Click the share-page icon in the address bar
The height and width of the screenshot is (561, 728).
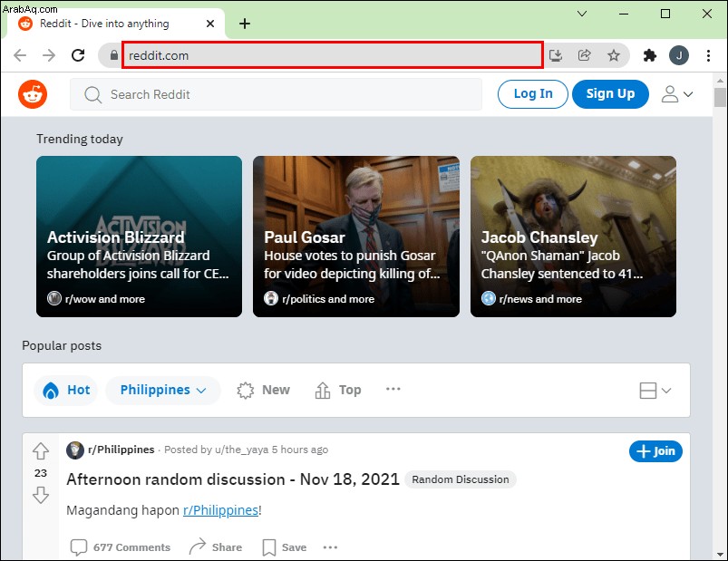pyautogui.click(x=585, y=55)
